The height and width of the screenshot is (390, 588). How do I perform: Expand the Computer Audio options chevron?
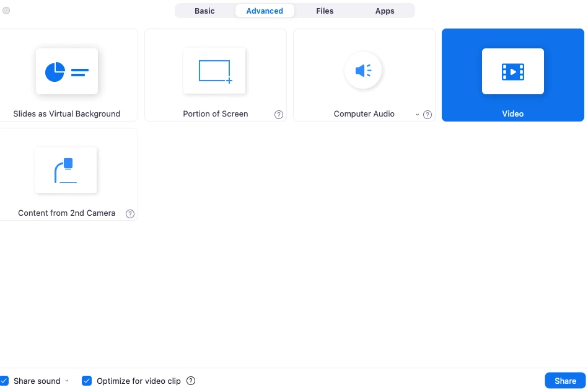pos(418,115)
